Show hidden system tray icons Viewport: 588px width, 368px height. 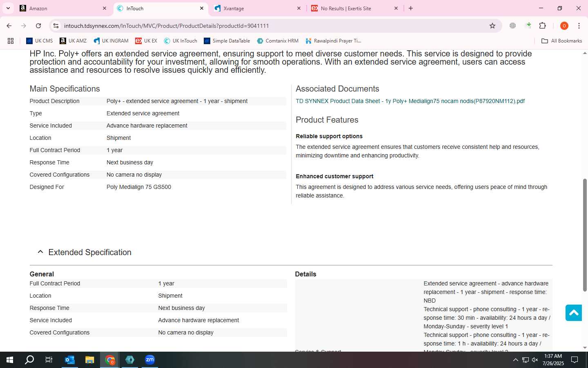click(515, 360)
